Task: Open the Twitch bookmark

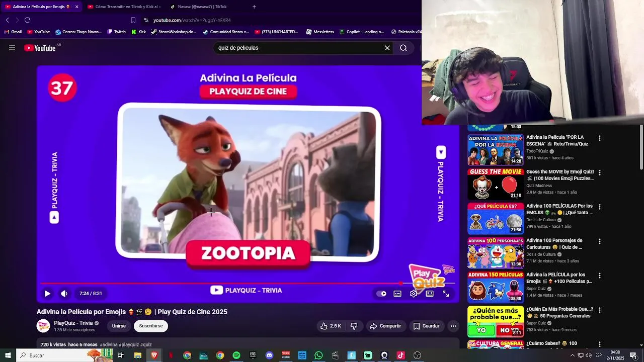Action: 117,32
